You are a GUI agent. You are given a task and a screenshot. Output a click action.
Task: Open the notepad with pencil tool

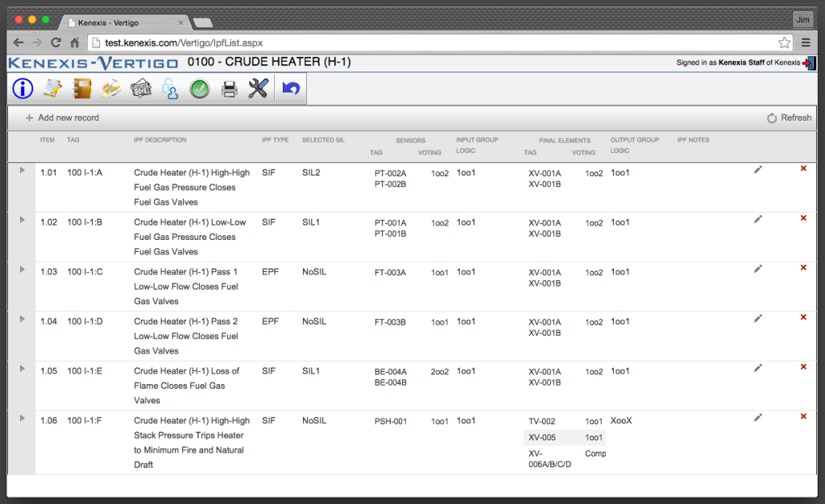52,89
